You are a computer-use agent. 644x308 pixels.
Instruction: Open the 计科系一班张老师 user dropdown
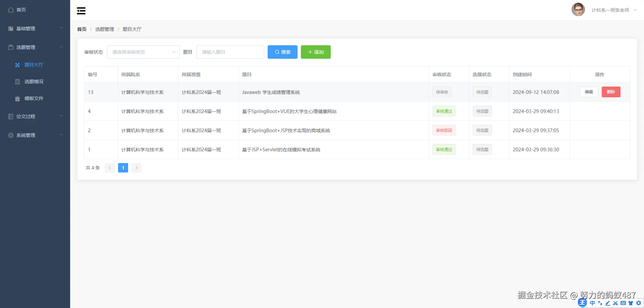[614, 10]
